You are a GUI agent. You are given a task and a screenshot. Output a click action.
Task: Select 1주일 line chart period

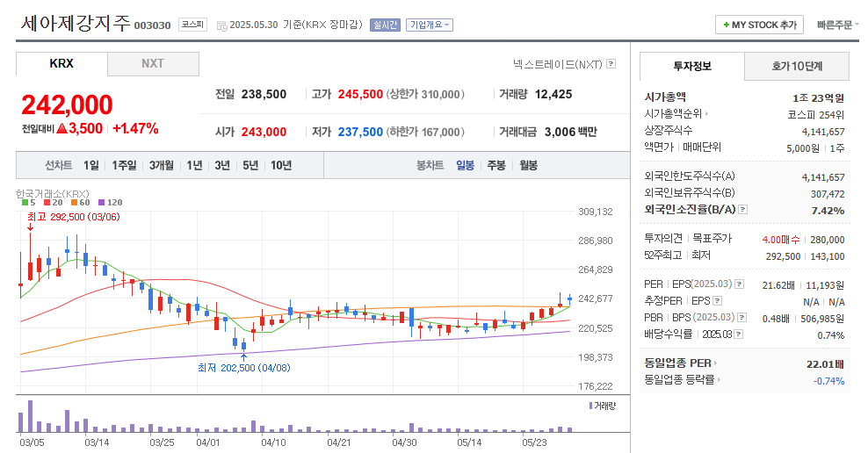124,165
